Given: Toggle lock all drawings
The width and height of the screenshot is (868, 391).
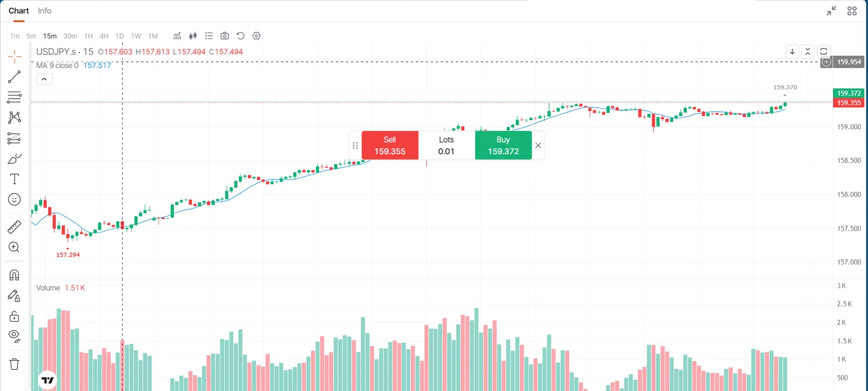Looking at the screenshot, I should (15, 316).
